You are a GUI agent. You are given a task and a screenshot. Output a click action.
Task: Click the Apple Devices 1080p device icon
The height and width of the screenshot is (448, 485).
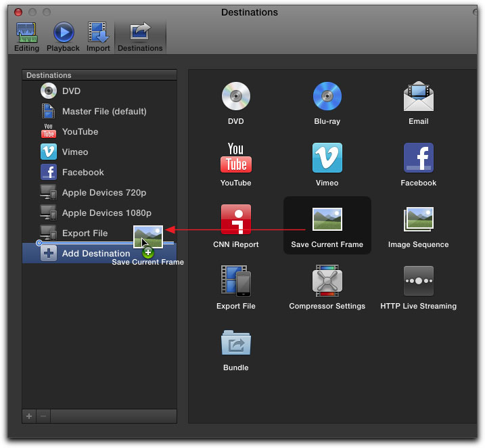point(49,213)
